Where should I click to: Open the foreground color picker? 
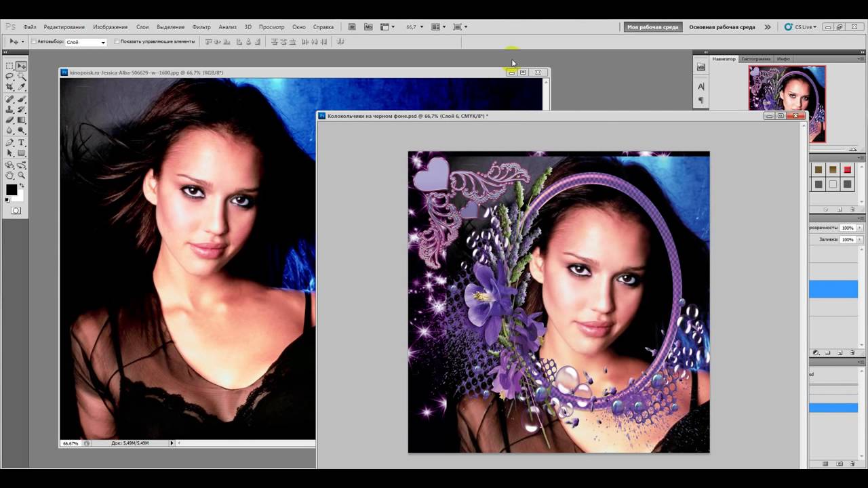coord(12,190)
